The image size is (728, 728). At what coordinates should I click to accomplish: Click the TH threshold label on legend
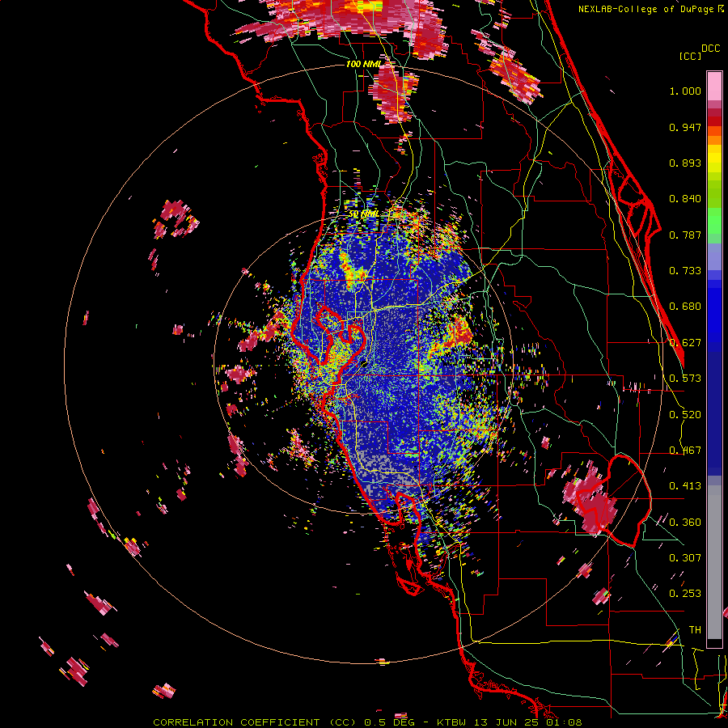(x=695, y=630)
